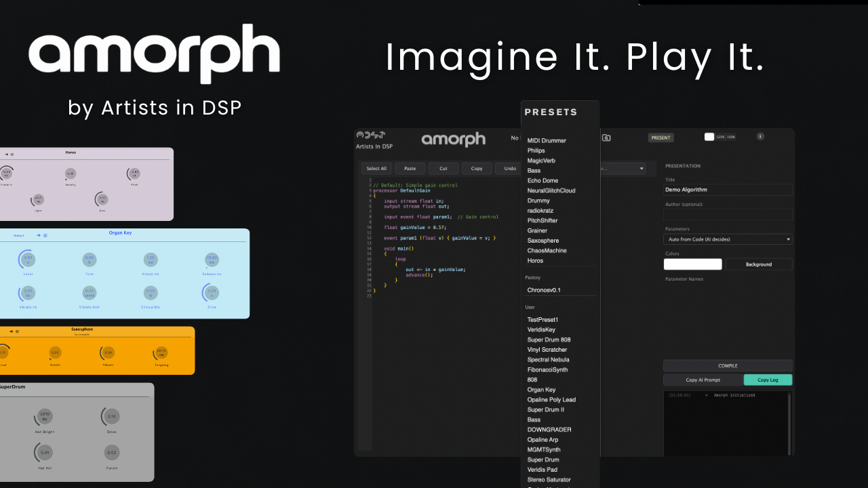Click the Hat Bright knob in SuperDrum

[45, 416]
